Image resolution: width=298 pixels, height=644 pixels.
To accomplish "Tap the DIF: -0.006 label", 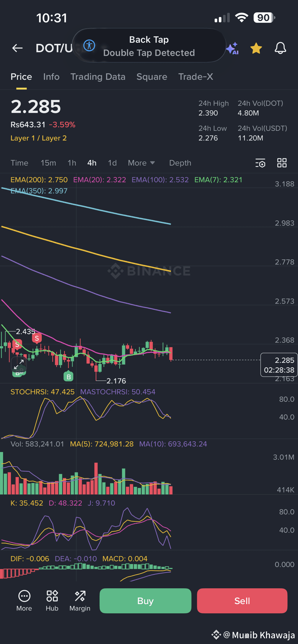I will click(x=30, y=559).
